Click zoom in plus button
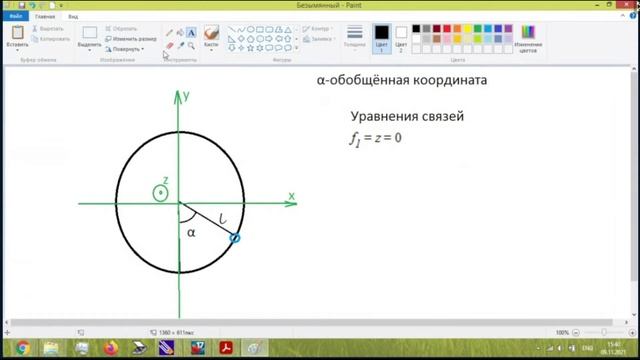Screen dimensions: 640x360 [x=632, y=333]
